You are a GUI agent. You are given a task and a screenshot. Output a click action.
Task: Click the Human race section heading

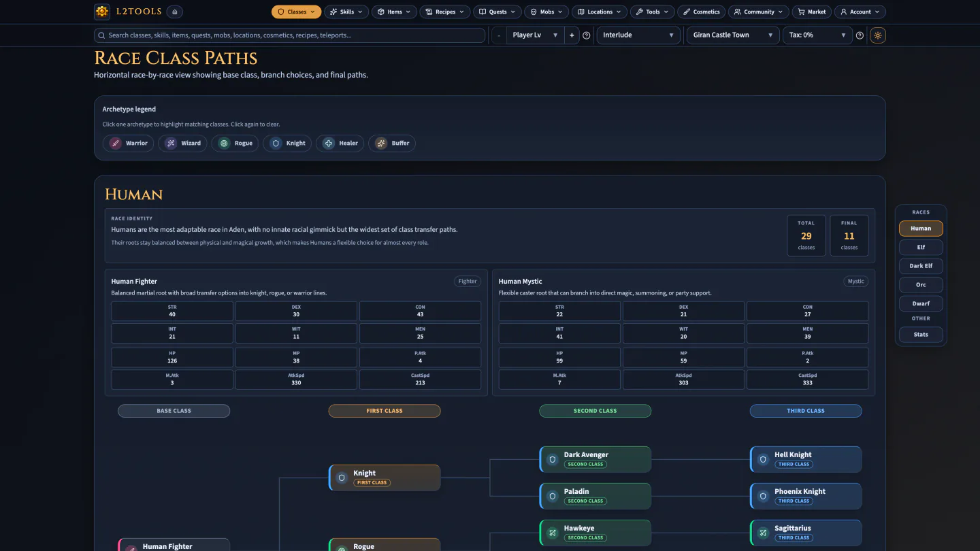point(133,195)
